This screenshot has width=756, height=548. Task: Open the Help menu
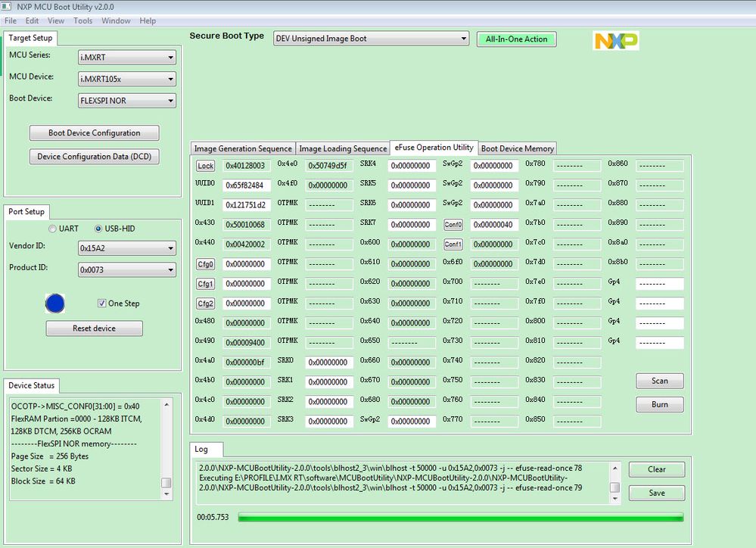coord(148,20)
